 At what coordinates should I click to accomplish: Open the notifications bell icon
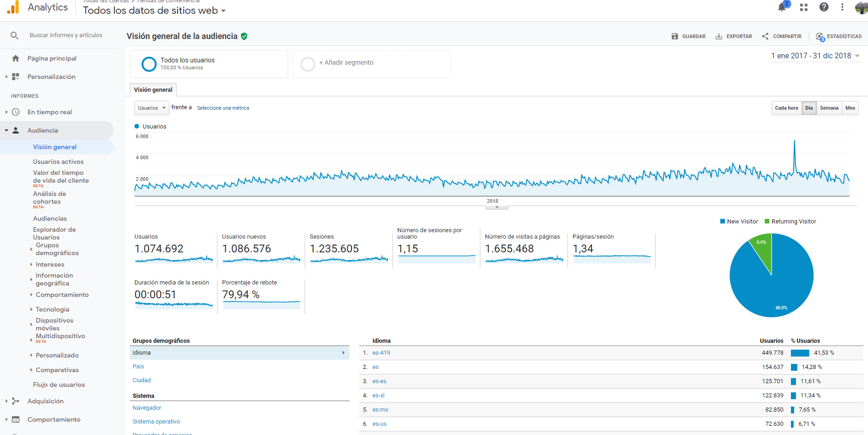[782, 7]
